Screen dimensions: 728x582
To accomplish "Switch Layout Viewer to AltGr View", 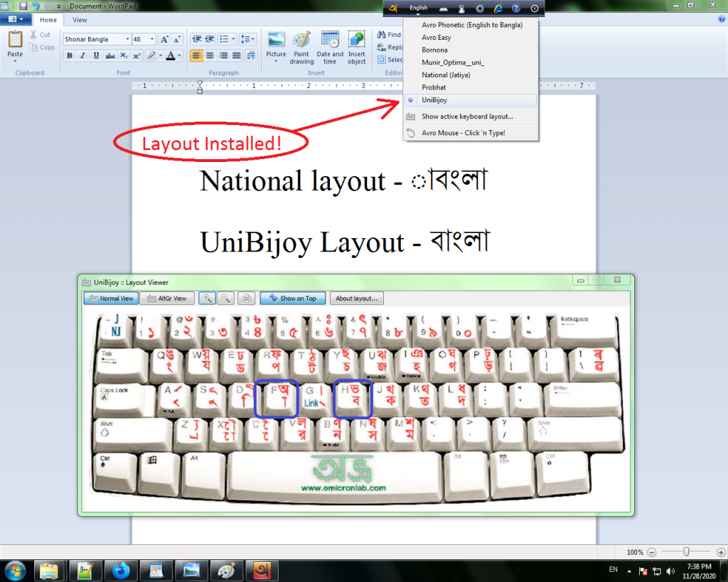I will (x=167, y=298).
